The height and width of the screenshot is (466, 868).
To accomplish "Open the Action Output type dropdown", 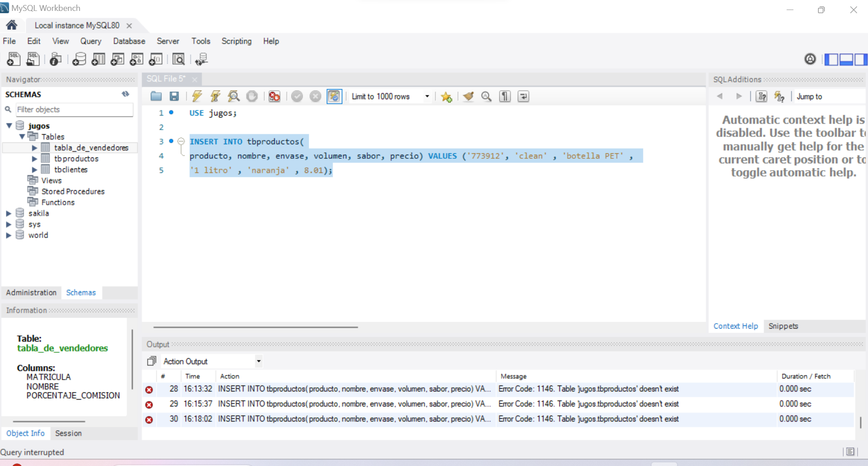I will point(258,361).
